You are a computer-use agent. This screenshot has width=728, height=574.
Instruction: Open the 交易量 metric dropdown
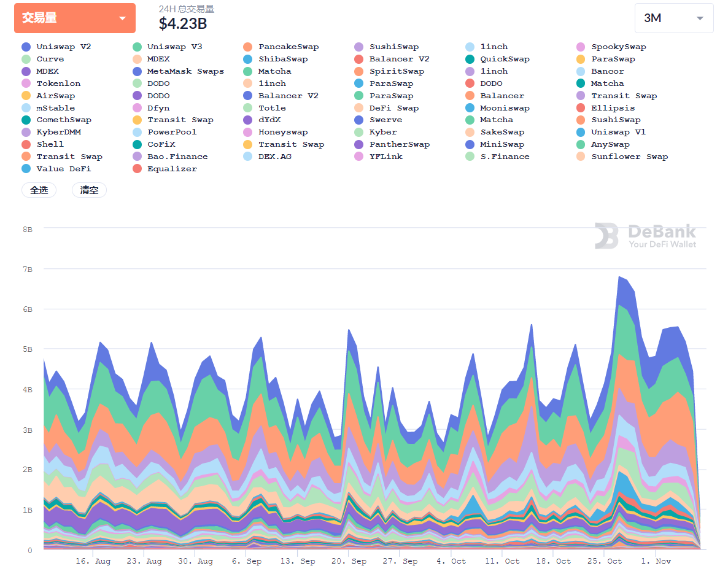click(75, 18)
